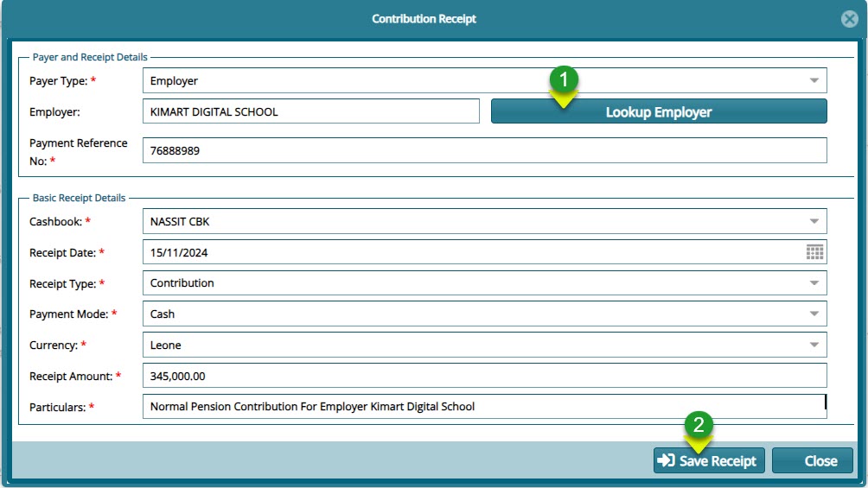Click the Receipt Date text field

[471, 252]
